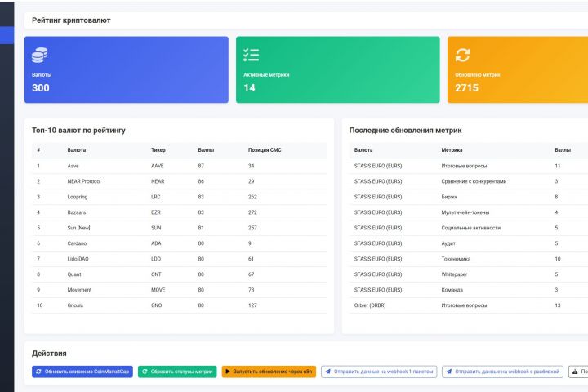Select the Quant currency name
Viewport: 588px width, 392px height.
(x=74, y=274)
